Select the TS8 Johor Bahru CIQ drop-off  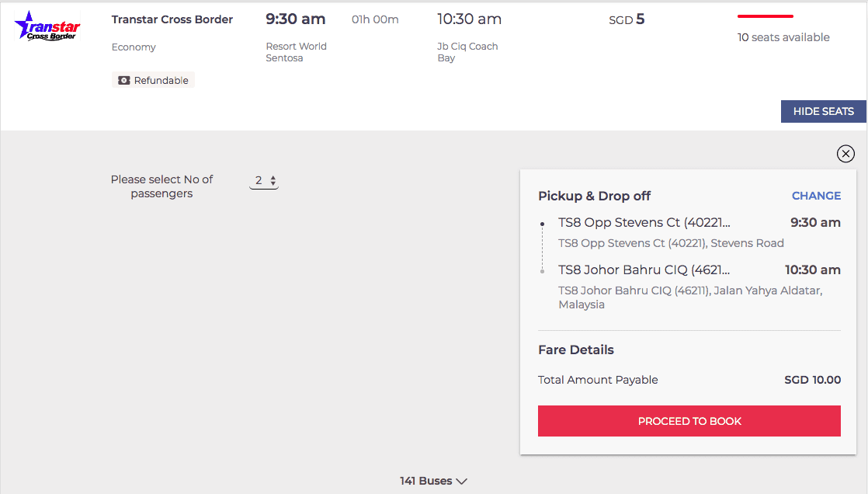pyautogui.click(x=644, y=270)
